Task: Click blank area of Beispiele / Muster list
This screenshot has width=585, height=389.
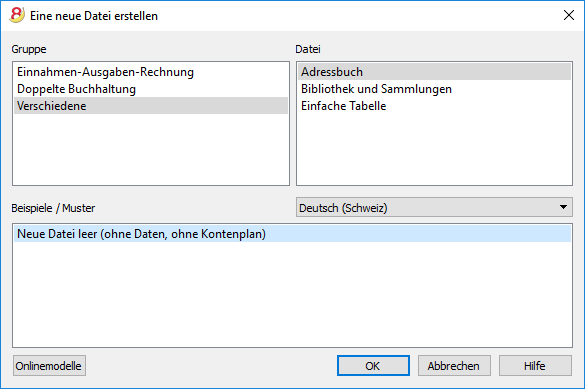Action: pyautogui.click(x=292, y=295)
